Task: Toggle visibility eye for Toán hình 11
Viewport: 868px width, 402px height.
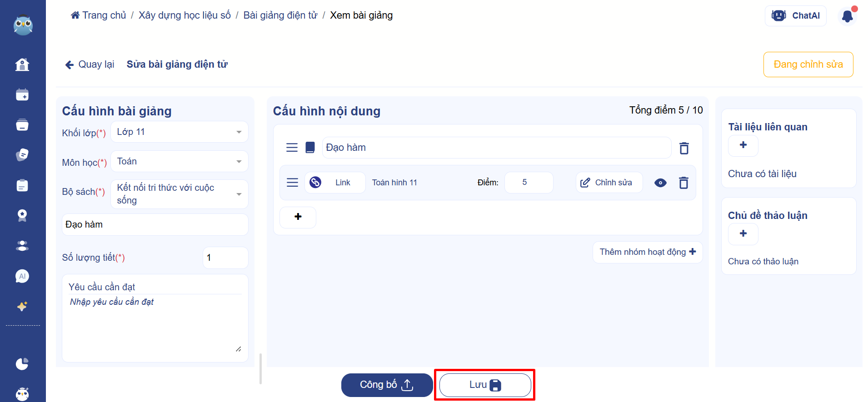Action: pyautogui.click(x=660, y=183)
